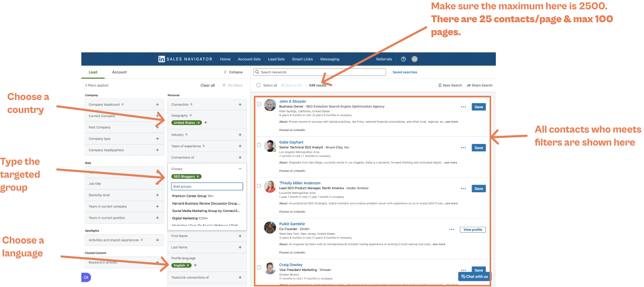Viewport: 644px width, 287px height.
Task: Open Lead lists in the top navigation
Action: coord(276,59)
